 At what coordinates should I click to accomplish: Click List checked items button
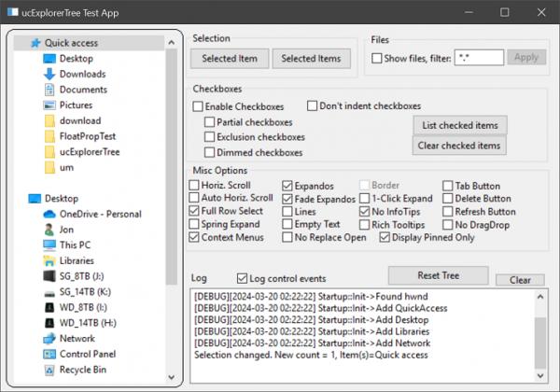(x=460, y=125)
